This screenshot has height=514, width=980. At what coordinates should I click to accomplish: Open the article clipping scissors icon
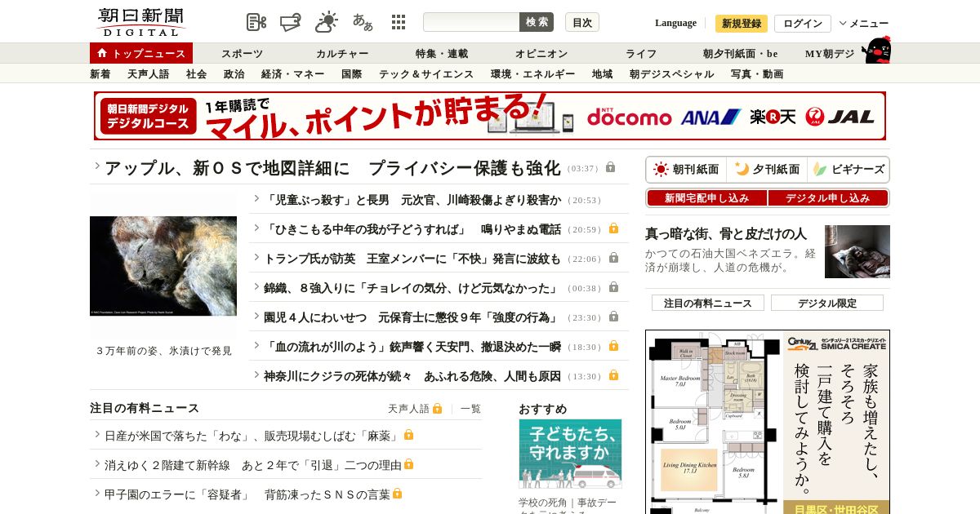point(256,22)
